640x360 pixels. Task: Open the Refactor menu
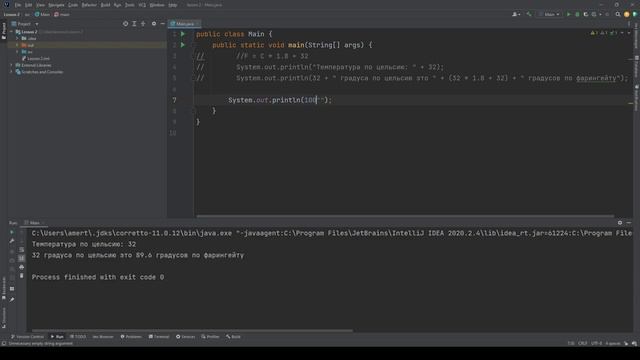(x=89, y=5)
